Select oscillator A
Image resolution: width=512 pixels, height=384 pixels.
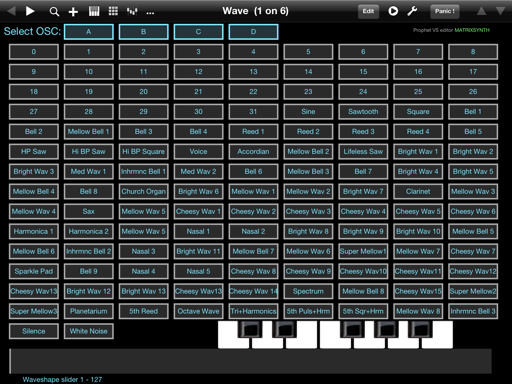click(x=89, y=32)
